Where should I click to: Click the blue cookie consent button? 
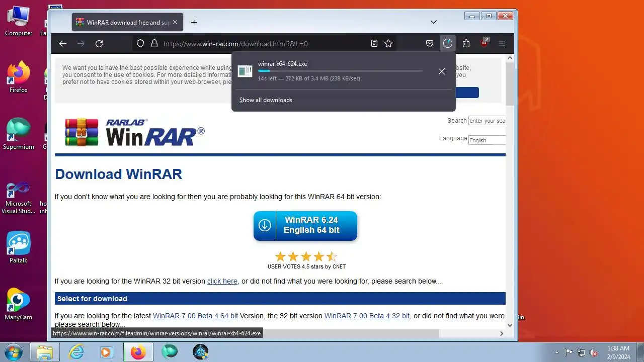click(467, 93)
